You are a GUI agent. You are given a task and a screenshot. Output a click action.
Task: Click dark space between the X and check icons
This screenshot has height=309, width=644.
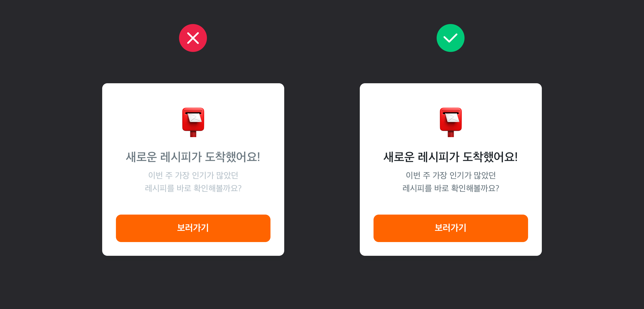point(322,38)
